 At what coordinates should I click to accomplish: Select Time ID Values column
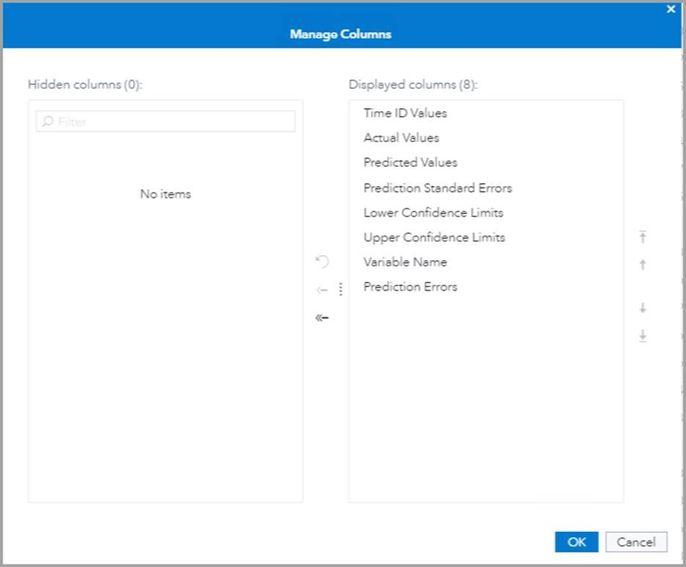405,113
